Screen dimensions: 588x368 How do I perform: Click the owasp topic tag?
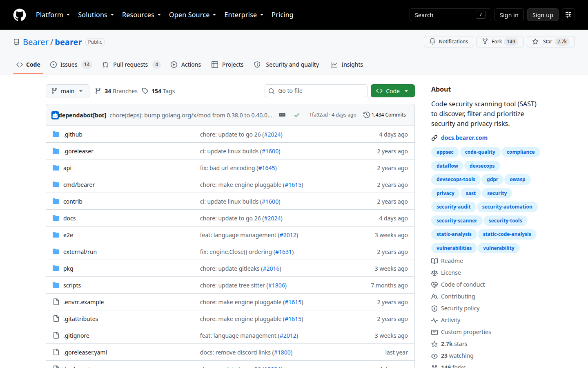[x=517, y=180]
